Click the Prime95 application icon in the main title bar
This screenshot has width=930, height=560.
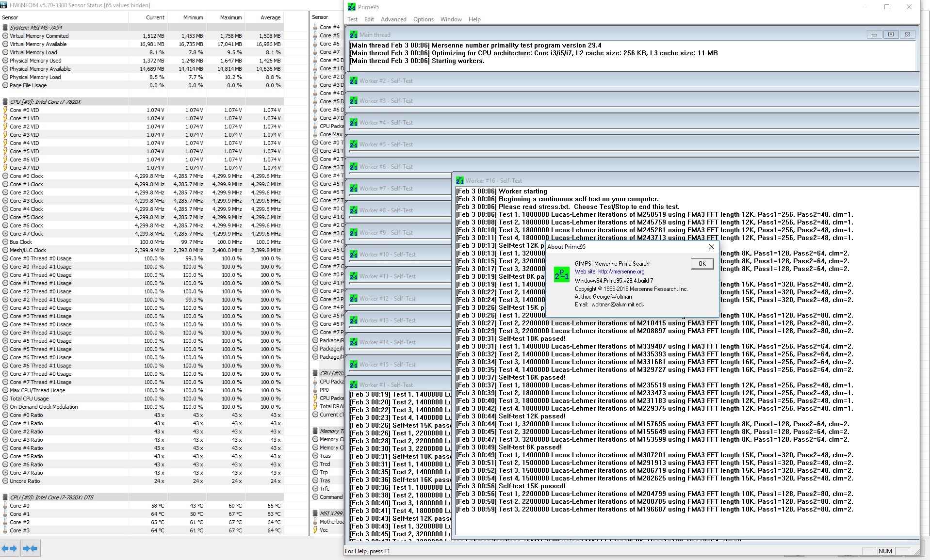tap(352, 7)
